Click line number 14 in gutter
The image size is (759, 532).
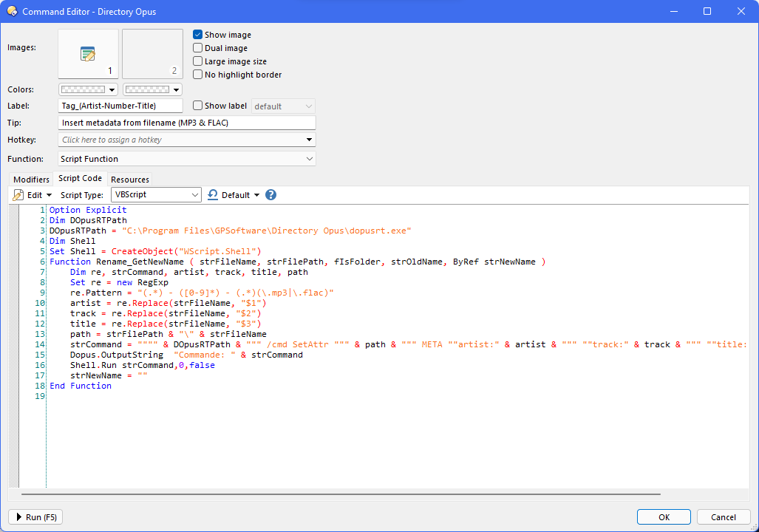(40, 344)
